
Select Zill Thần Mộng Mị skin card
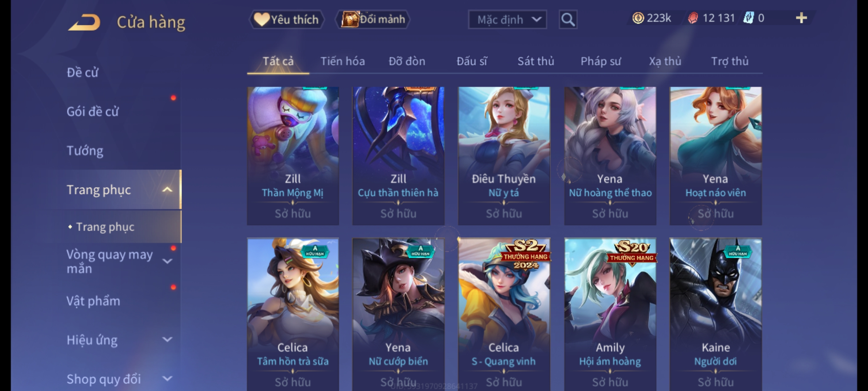[x=293, y=156]
